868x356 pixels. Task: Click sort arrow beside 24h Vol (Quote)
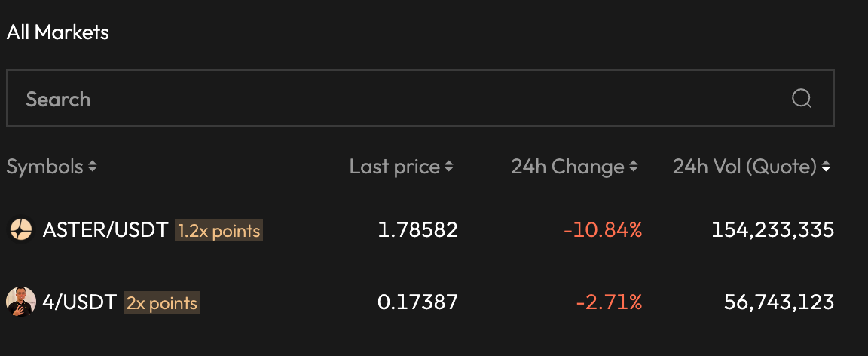827,167
